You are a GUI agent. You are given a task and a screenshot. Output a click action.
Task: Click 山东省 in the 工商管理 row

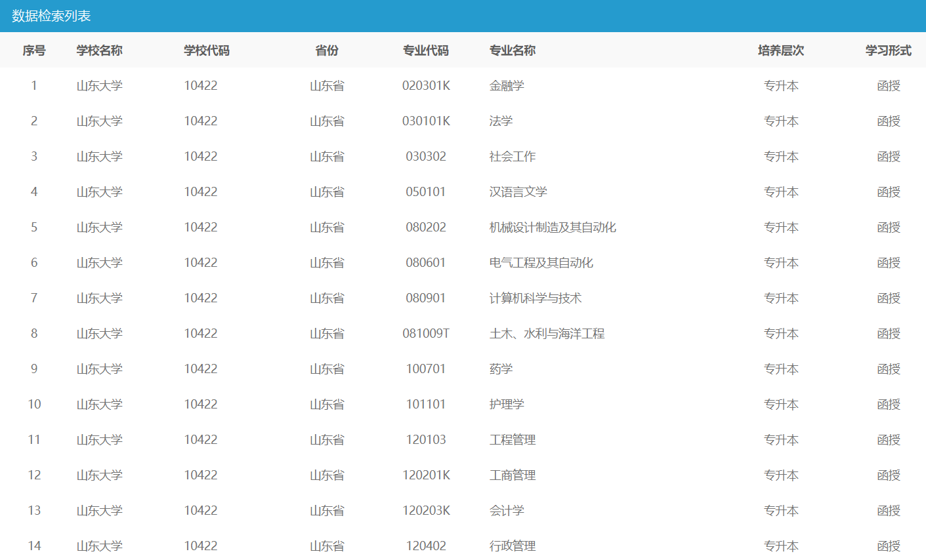coord(327,475)
